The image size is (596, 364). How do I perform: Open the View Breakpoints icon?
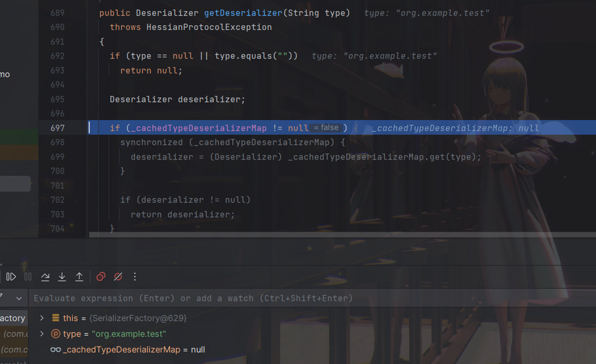pyautogui.click(x=101, y=277)
